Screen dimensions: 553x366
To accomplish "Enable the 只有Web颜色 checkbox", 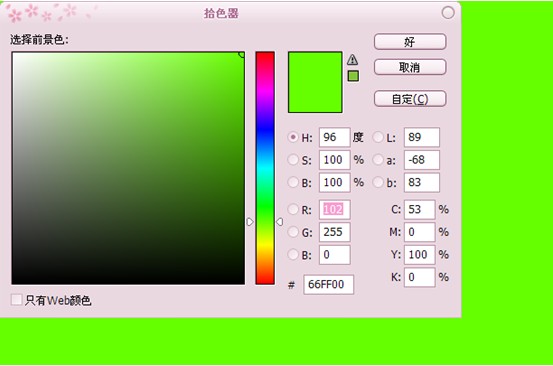I will [16, 300].
